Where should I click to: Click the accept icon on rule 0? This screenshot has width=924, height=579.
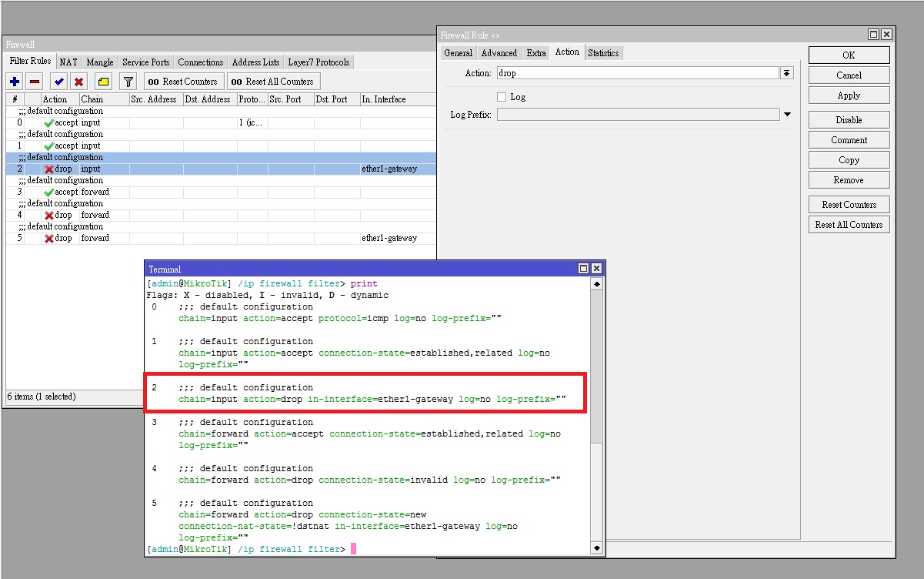click(48, 123)
